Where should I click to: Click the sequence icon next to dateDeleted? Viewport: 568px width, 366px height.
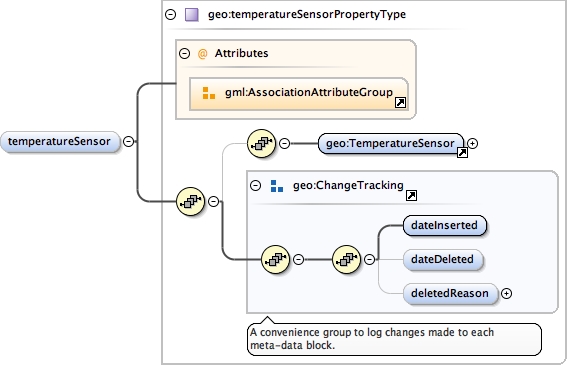[346, 259]
